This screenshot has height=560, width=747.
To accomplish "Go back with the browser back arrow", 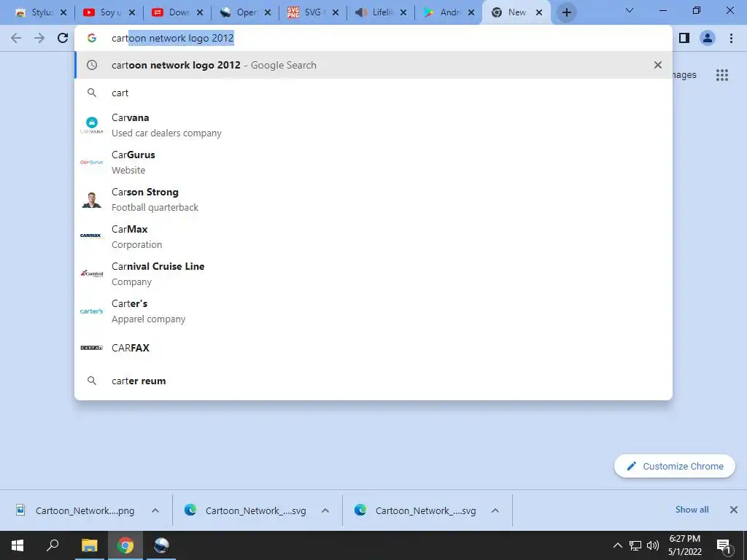I will (x=16, y=38).
